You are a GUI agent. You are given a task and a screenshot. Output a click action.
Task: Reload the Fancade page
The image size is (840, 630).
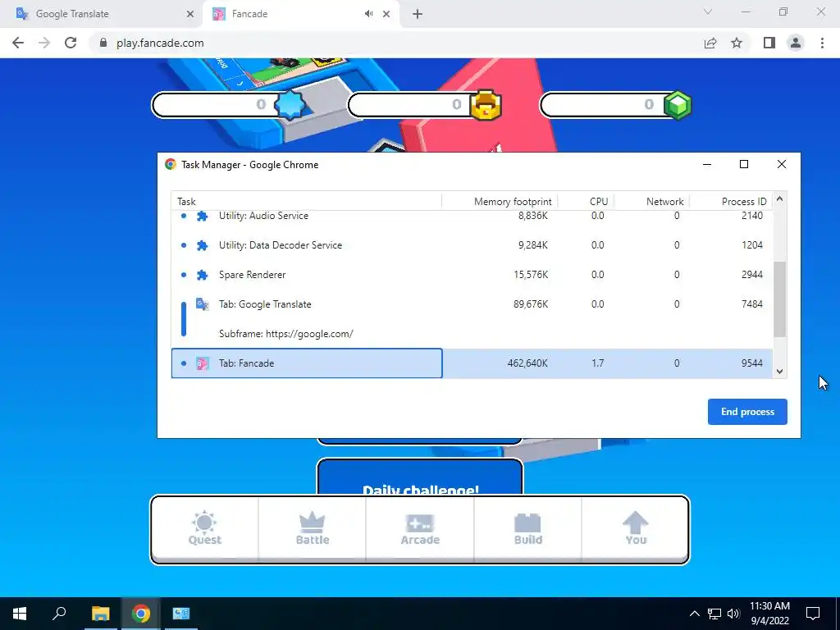click(x=71, y=43)
